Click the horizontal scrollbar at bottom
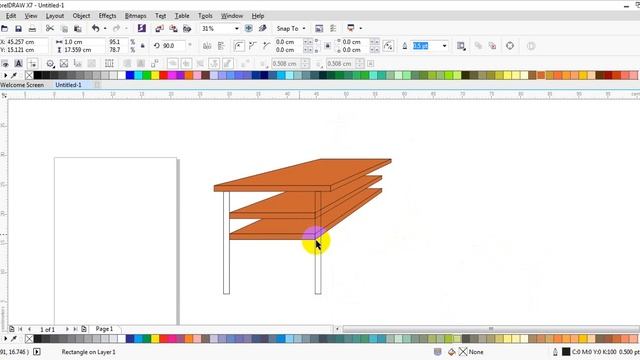 click(x=491, y=329)
